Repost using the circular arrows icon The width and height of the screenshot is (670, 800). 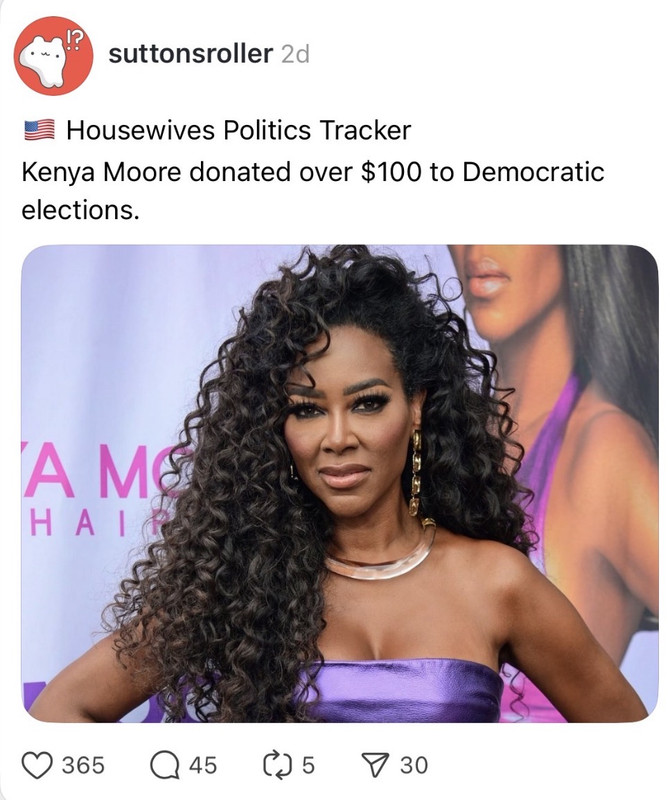(277, 765)
